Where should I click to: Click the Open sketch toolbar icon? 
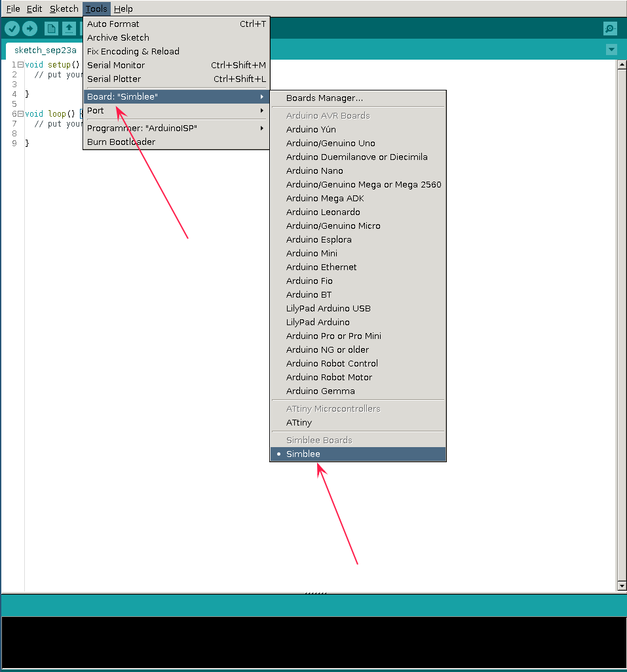tap(69, 29)
